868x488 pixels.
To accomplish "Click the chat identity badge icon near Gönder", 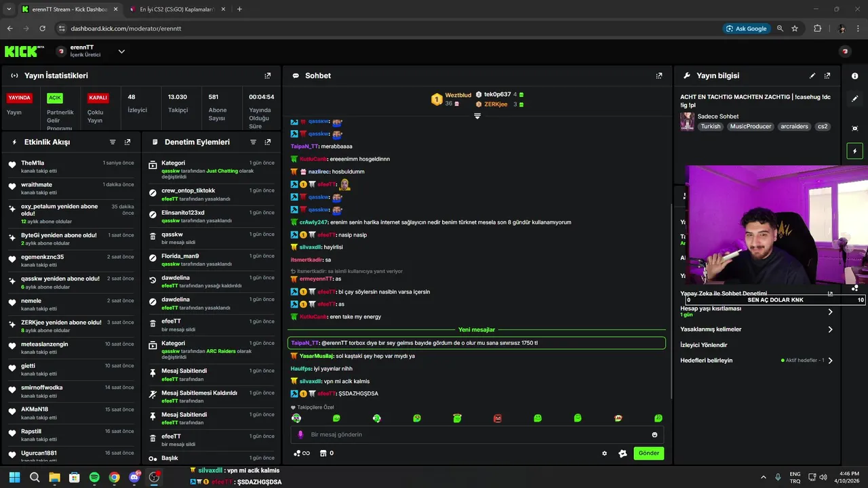I will point(623,453).
